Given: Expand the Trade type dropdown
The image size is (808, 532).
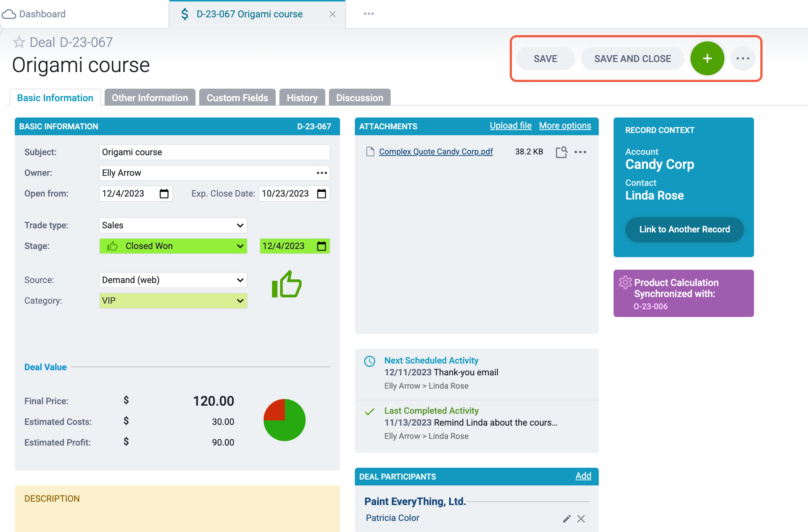Looking at the screenshot, I should (240, 225).
